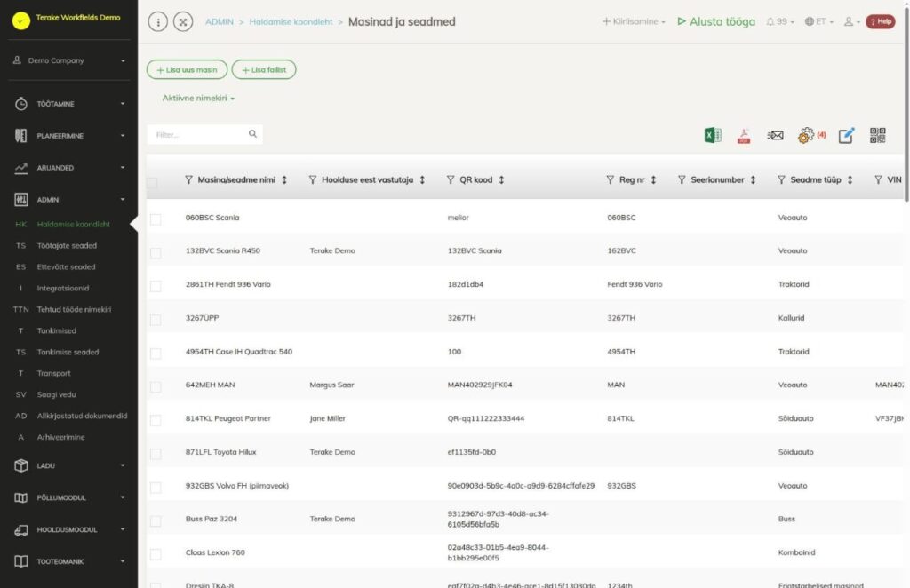Click Alusta tööga to start work
Image resolution: width=910 pixels, height=588 pixels.
(716, 21)
